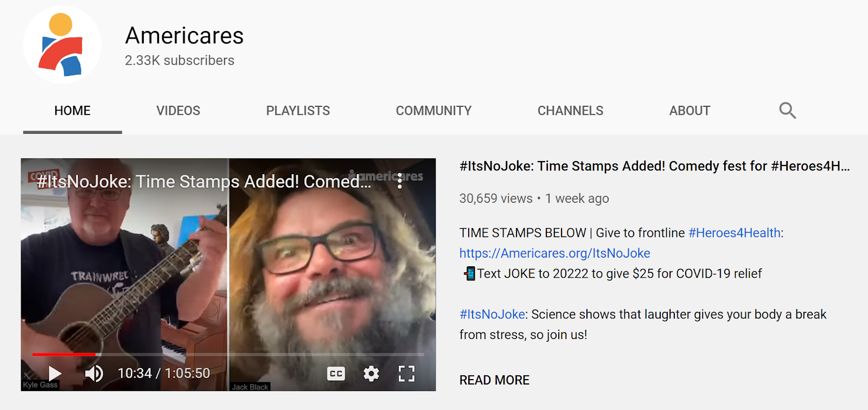Image resolution: width=868 pixels, height=410 pixels.
Task: Click the Americares channel avatar logo
Action: [62, 44]
